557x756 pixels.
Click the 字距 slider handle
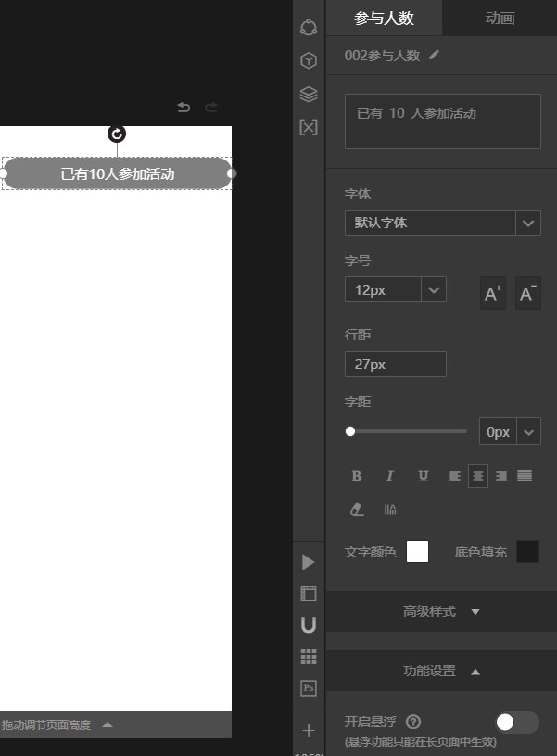350,431
